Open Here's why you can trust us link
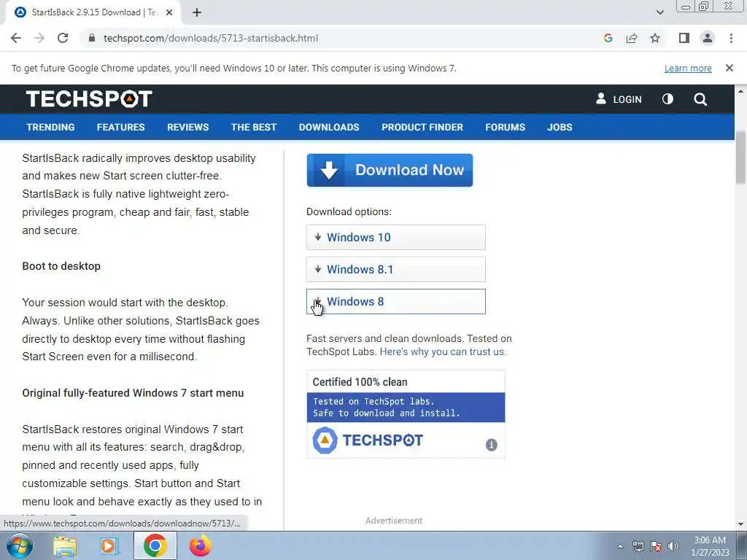Image resolution: width=747 pixels, height=560 pixels. point(443,352)
